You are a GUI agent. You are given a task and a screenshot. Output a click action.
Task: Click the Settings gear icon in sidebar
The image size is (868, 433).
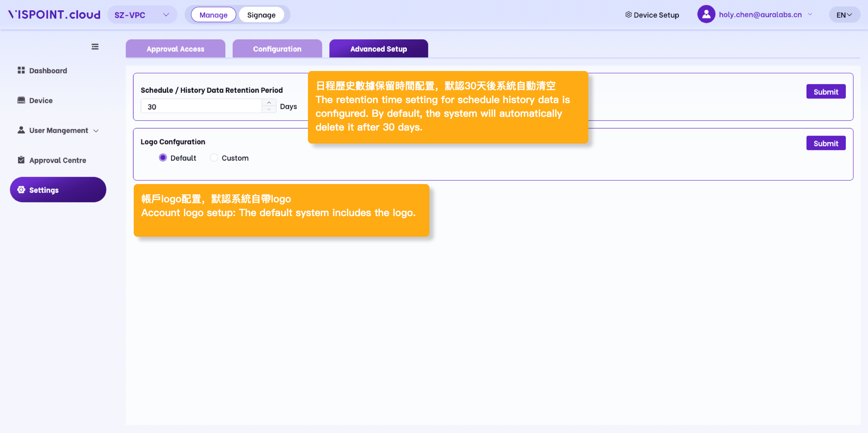pos(21,190)
